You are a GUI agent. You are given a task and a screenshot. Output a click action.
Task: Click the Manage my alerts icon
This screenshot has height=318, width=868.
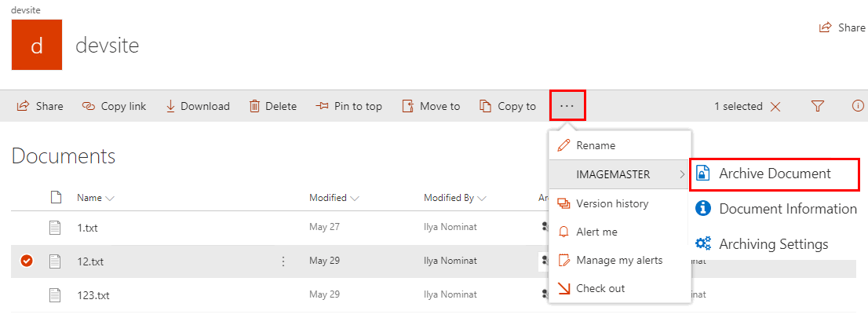click(563, 260)
